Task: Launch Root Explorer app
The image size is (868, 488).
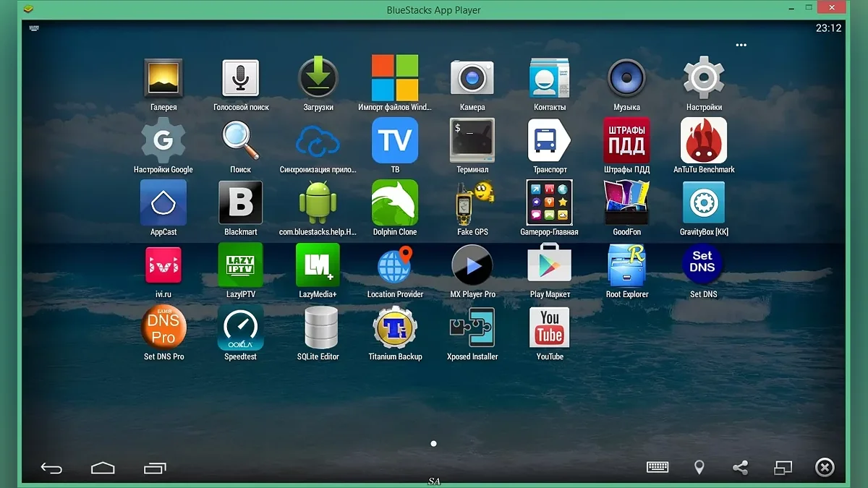Action: tap(626, 265)
